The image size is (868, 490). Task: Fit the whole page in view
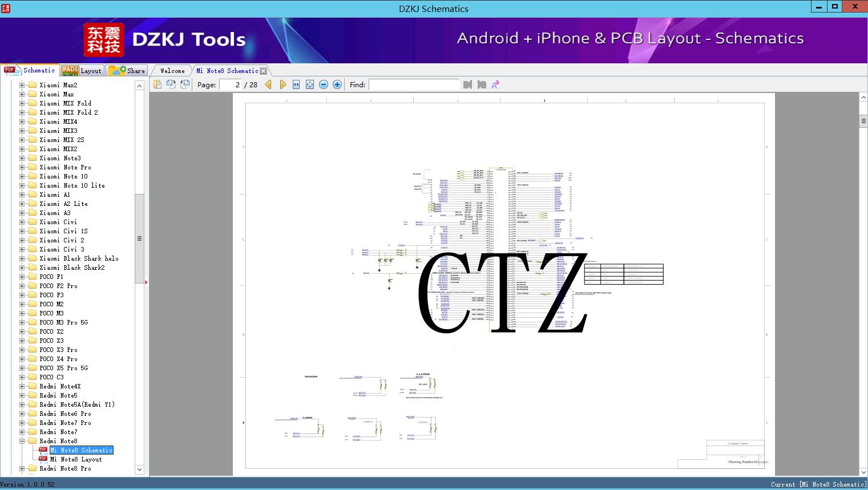click(x=310, y=84)
